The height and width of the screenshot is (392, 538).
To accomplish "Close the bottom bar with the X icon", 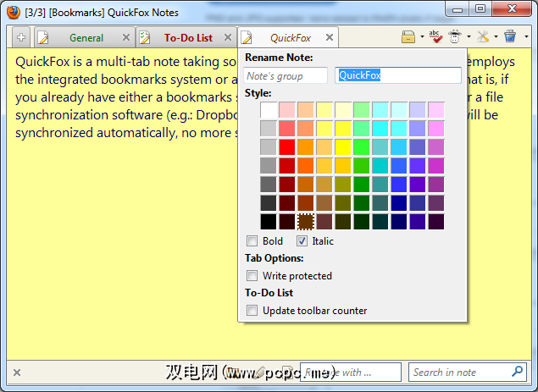I will point(17,372).
